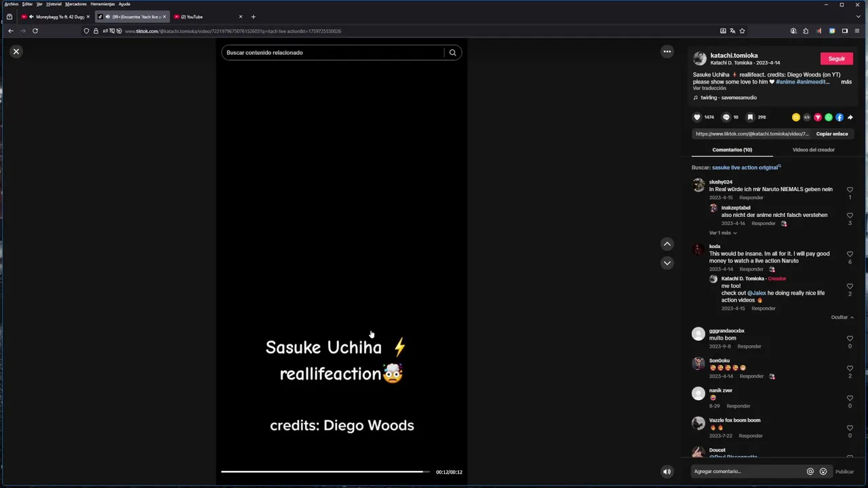The width and height of the screenshot is (868, 488).
Task: Open the page translate icon in the address bar
Action: pos(732,31)
